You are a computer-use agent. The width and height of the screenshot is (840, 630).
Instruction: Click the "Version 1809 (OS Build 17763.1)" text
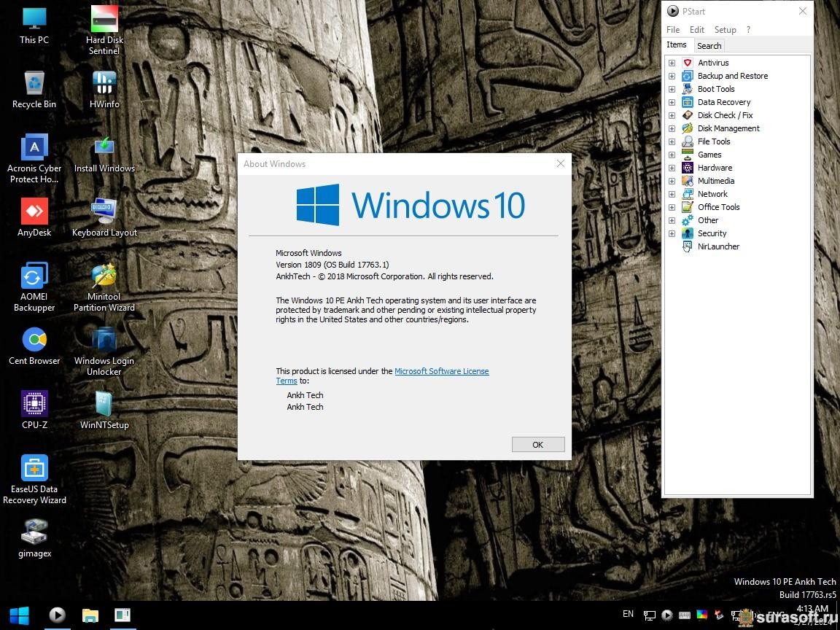pyautogui.click(x=332, y=265)
